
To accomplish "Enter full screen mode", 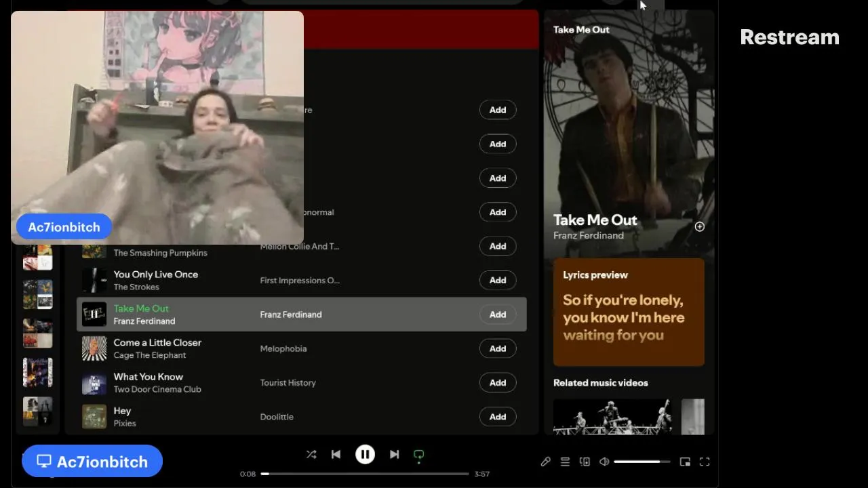I will (x=705, y=462).
